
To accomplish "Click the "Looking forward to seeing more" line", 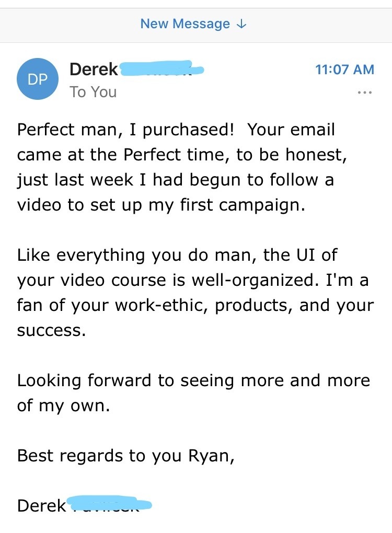I will click(193, 380).
